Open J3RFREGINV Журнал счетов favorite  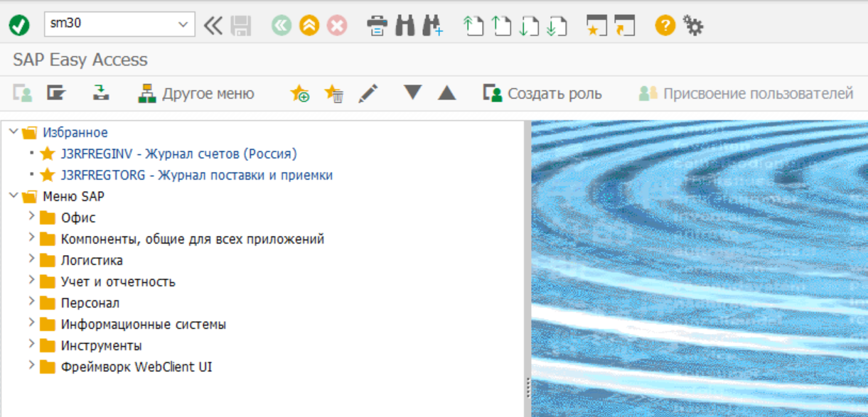(178, 153)
